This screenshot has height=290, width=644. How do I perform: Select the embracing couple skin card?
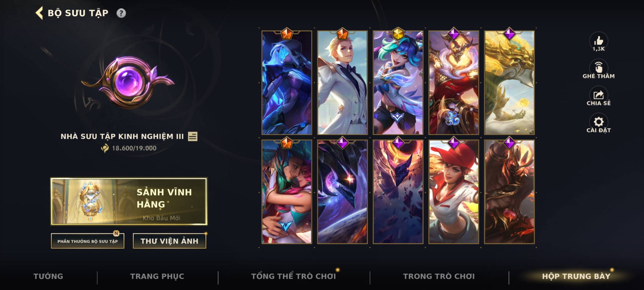point(287,192)
